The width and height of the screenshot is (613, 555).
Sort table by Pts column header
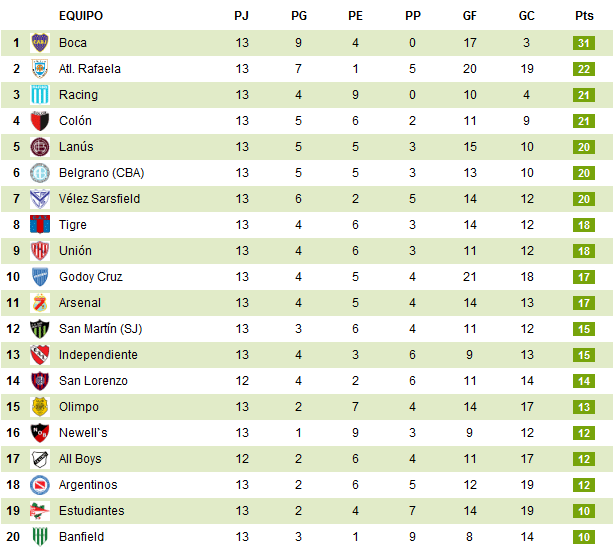[584, 16]
